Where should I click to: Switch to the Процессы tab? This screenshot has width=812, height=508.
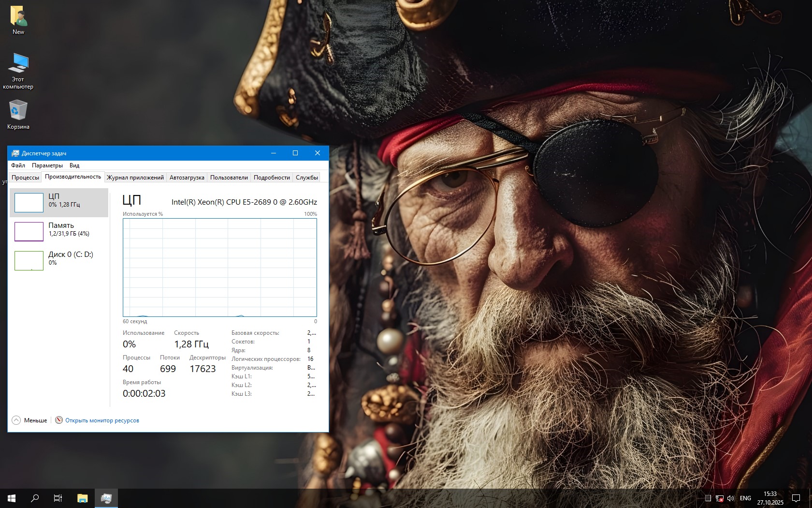(25, 178)
